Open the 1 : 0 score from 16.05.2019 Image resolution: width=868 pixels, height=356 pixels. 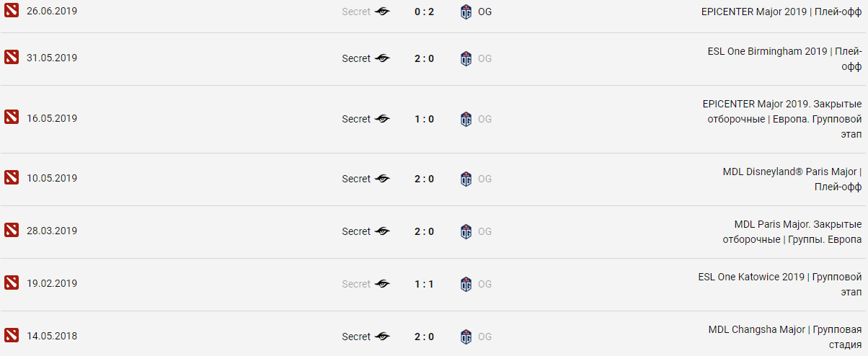[x=424, y=119]
